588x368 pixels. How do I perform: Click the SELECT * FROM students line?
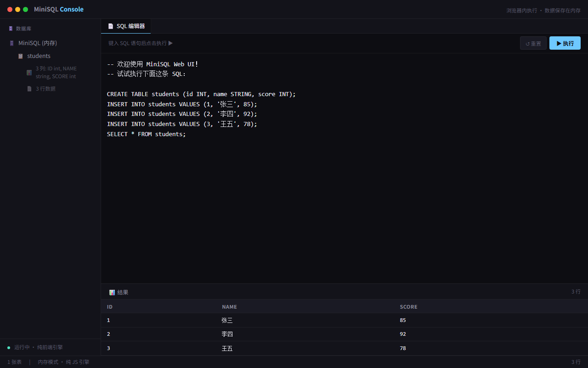(147, 134)
